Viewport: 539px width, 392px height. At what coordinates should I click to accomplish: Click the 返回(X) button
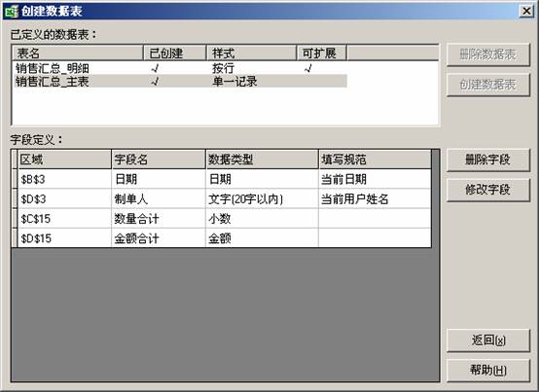coord(487,340)
